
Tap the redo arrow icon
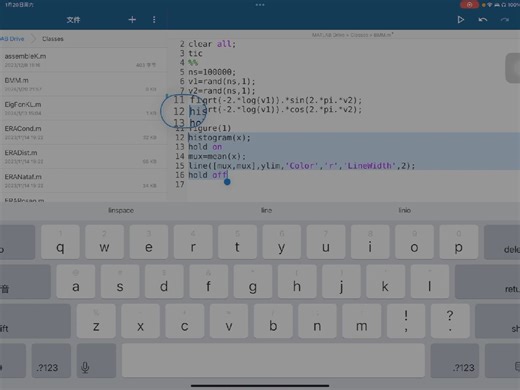click(505, 20)
